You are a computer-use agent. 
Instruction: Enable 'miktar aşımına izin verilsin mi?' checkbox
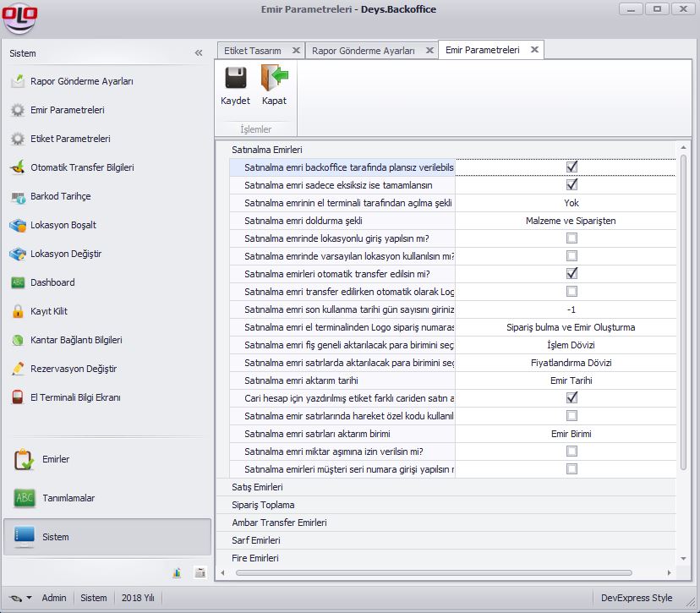[x=571, y=452]
